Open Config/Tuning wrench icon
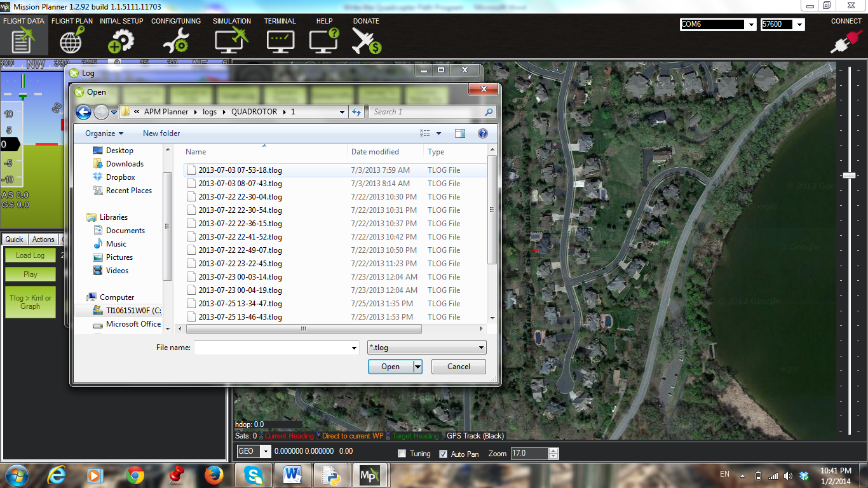 coord(175,41)
